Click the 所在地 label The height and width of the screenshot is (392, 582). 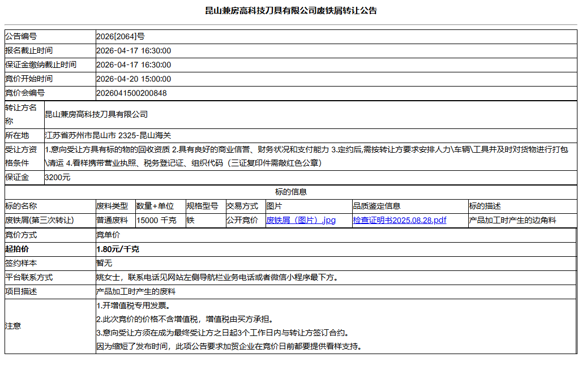pos(17,136)
